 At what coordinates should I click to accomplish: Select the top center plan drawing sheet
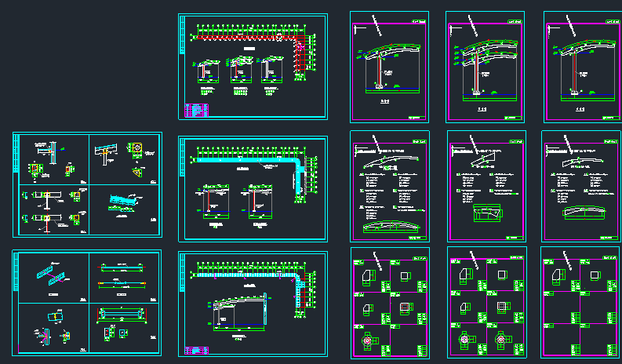point(253,67)
